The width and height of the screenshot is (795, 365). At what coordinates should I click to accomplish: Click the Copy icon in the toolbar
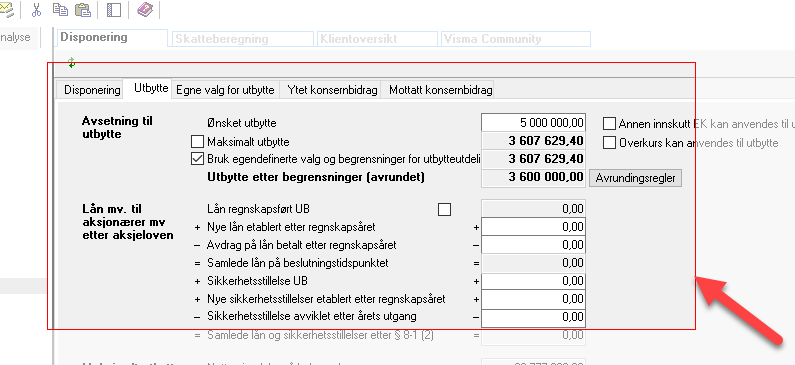coord(60,10)
